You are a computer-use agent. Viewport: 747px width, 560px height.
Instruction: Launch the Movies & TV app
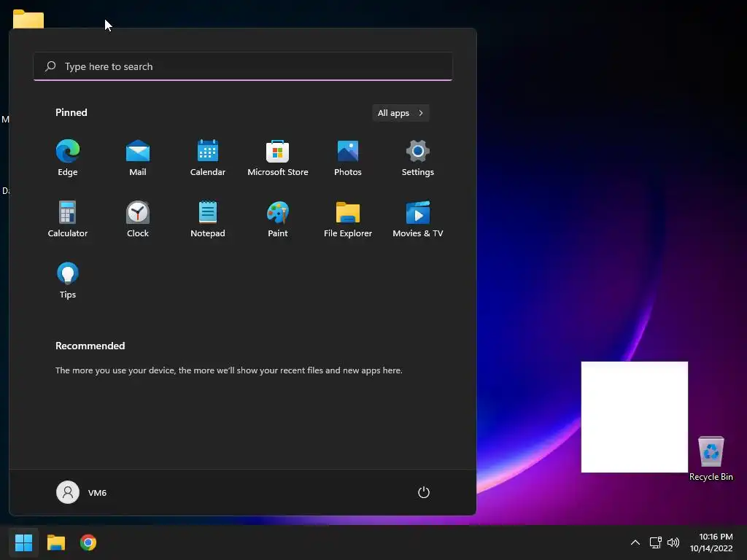pos(418,219)
